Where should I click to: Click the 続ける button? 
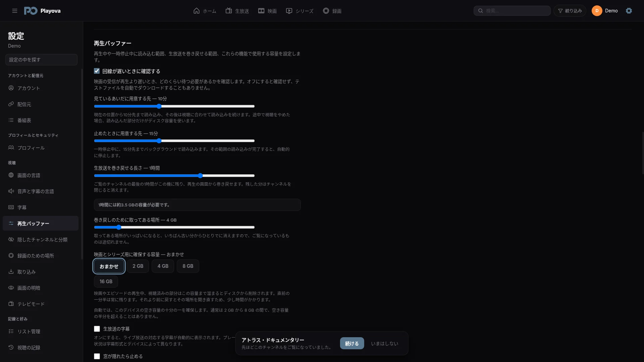coord(352,344)
